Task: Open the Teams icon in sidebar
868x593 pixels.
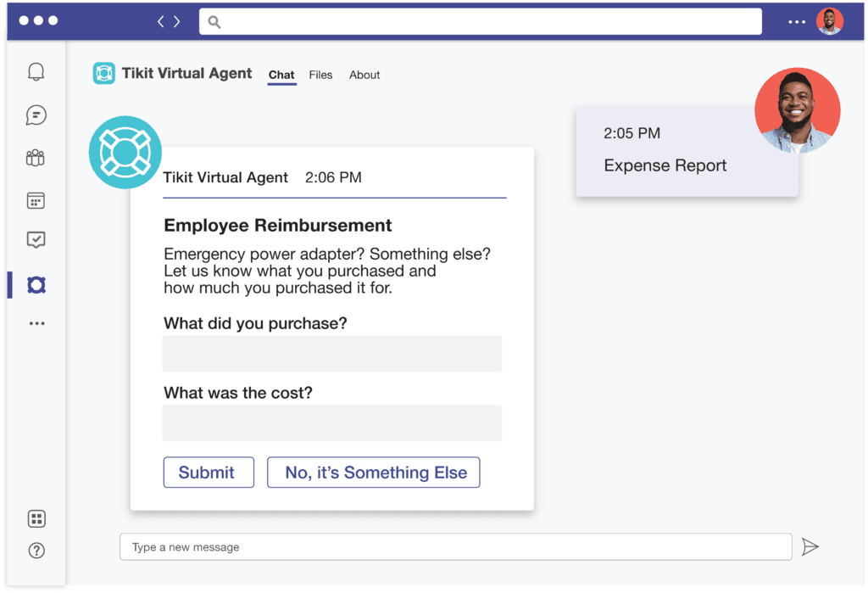Action: 36,158
